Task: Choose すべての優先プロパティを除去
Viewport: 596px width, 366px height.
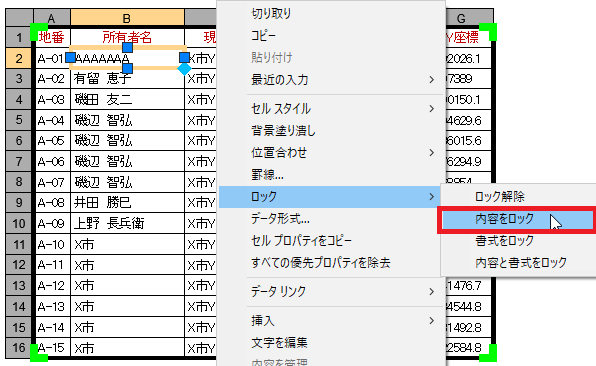Action: click(x=331, y=263)
